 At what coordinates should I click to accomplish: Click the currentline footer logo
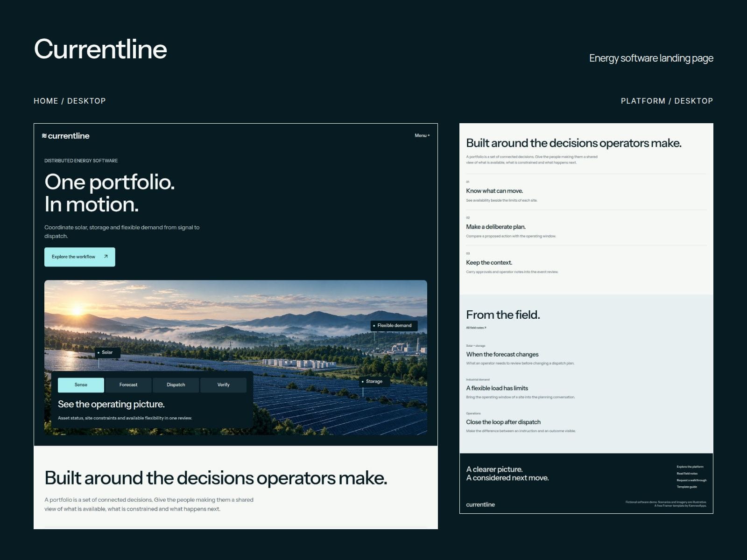480,504
